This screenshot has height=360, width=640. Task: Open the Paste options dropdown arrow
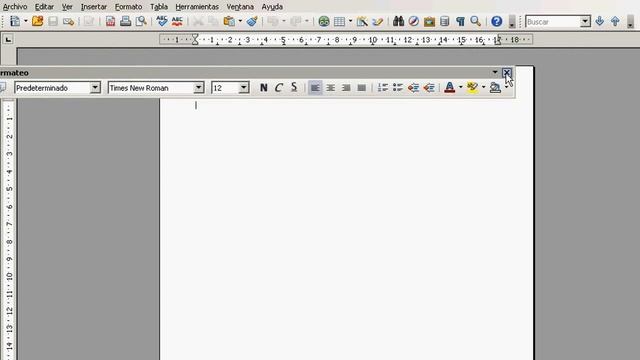(x=240, y=21)
